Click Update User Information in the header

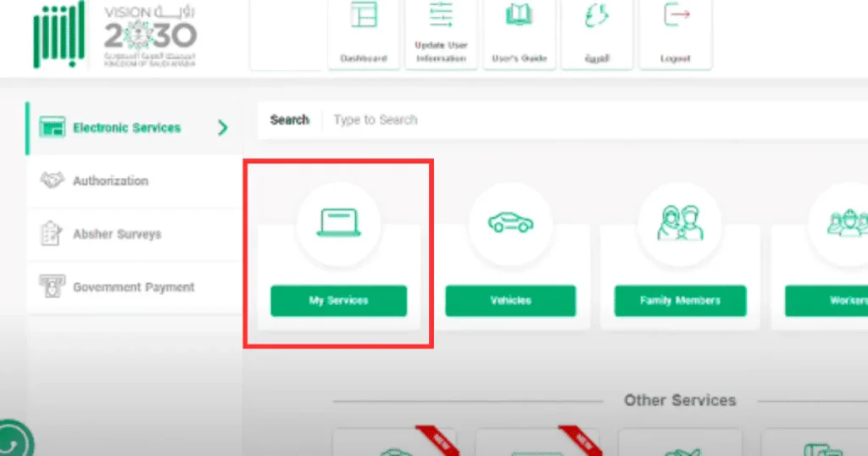(441, 34)
